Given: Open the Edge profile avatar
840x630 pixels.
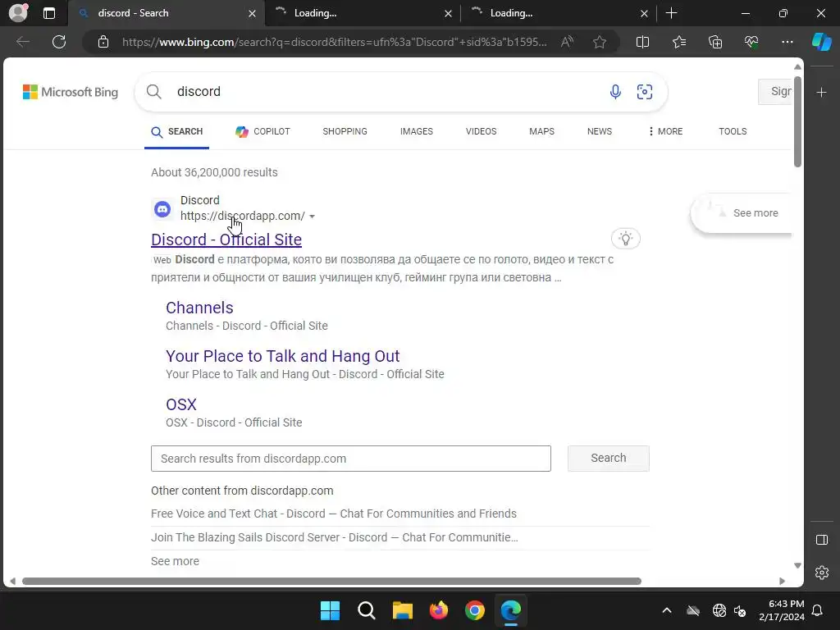Looking at the screenshot, I should click(18, 12).
